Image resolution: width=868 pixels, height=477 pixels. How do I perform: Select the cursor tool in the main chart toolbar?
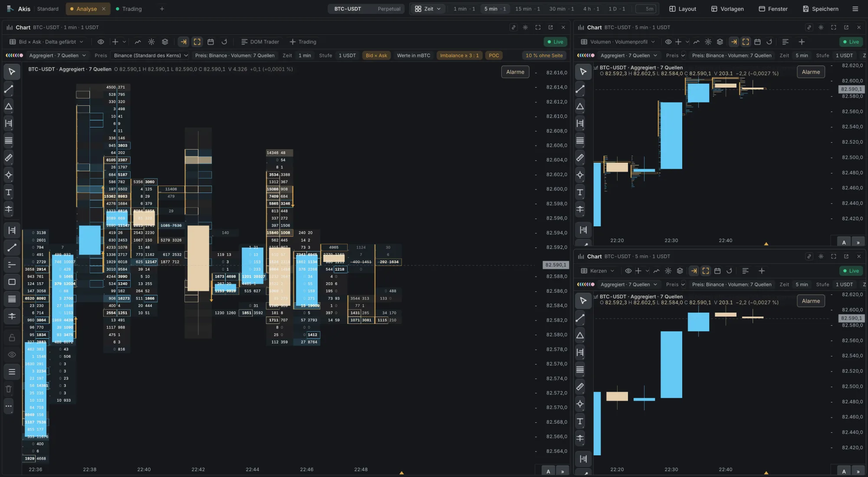pyautogui.click(x=12, y=72)
